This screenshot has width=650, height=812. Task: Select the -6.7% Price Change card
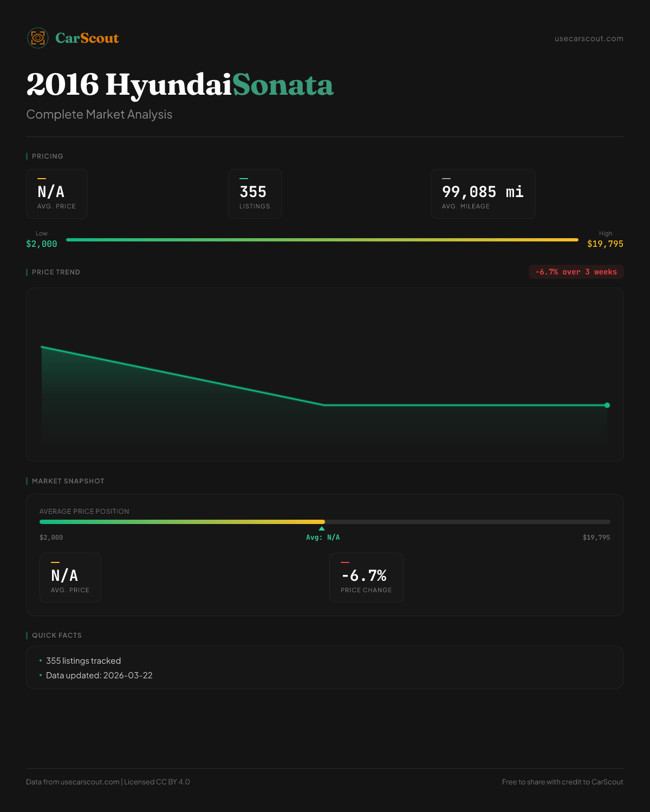tap(366, 578)
